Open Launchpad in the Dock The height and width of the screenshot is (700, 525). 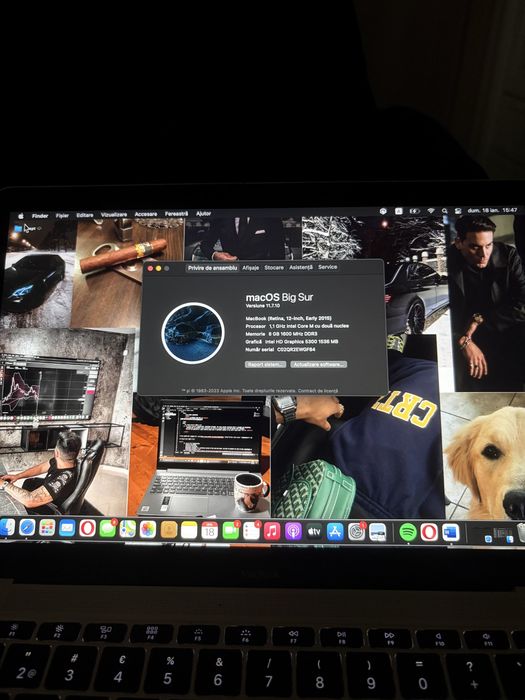coord(47,528)
